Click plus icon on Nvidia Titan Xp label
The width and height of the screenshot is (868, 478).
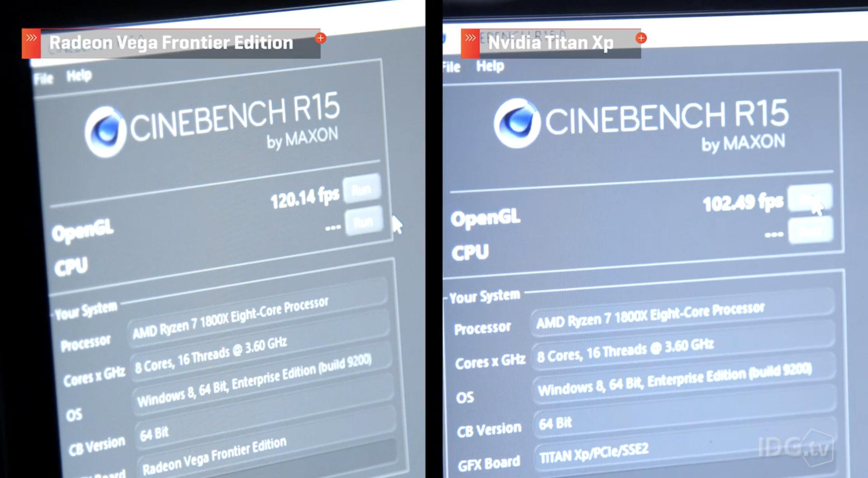click(x=641, y=38)
